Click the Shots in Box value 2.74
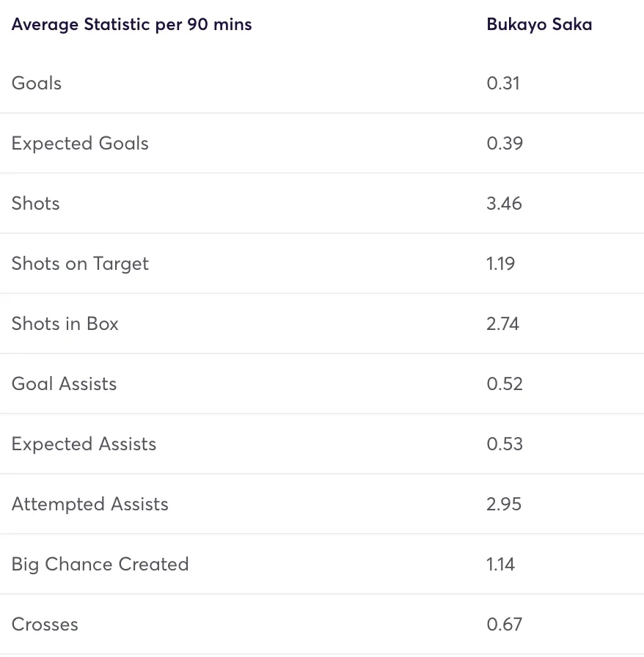644x657 pixels. tap(503, 323)
